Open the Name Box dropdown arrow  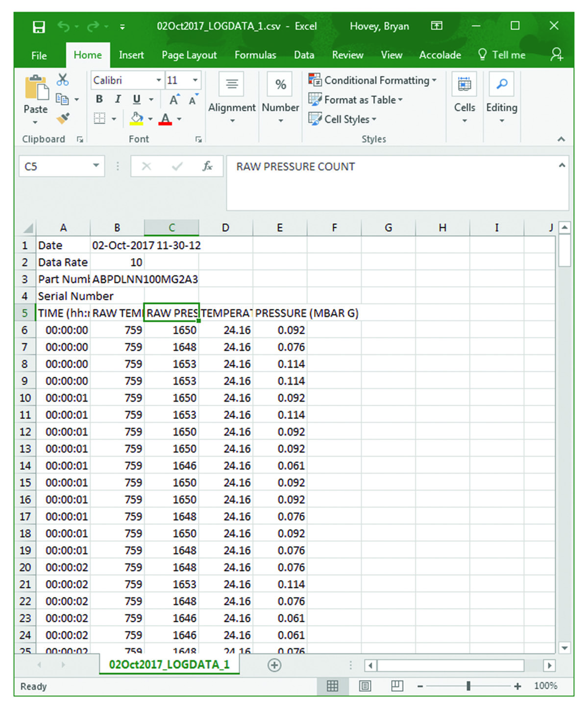(96, 166)
